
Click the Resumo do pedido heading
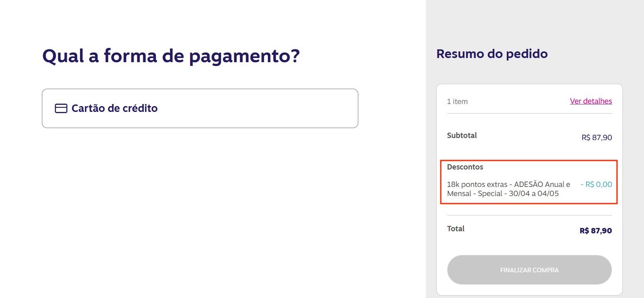click(x=492, y=54)
